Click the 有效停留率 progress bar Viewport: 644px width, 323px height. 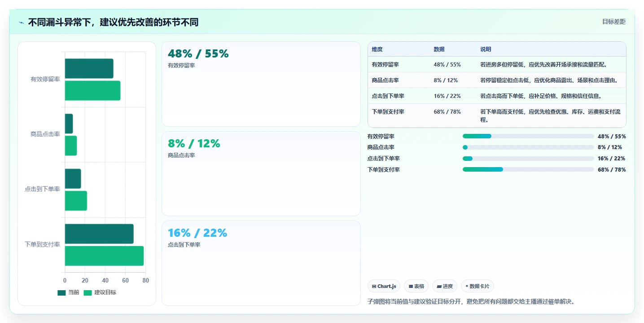tap(528, 136)
